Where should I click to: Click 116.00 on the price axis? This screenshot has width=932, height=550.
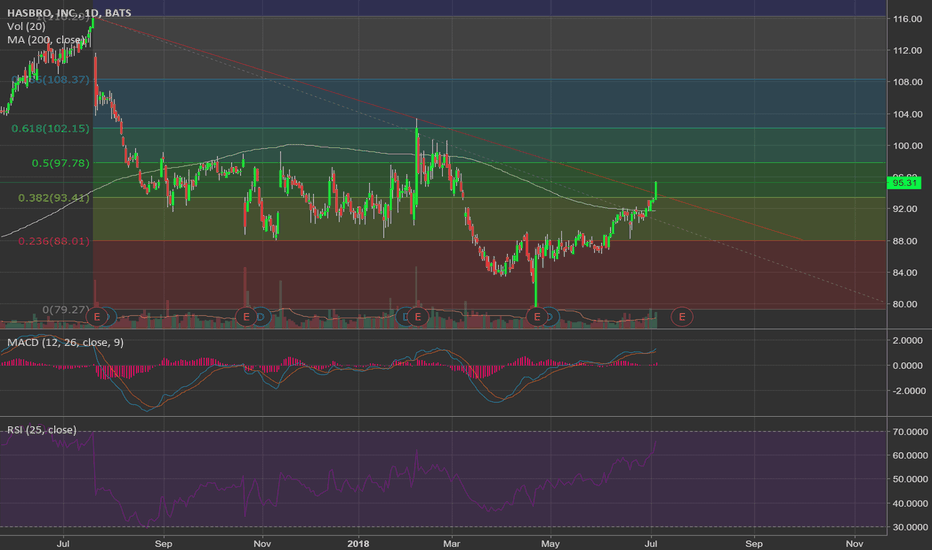(908, 19)
